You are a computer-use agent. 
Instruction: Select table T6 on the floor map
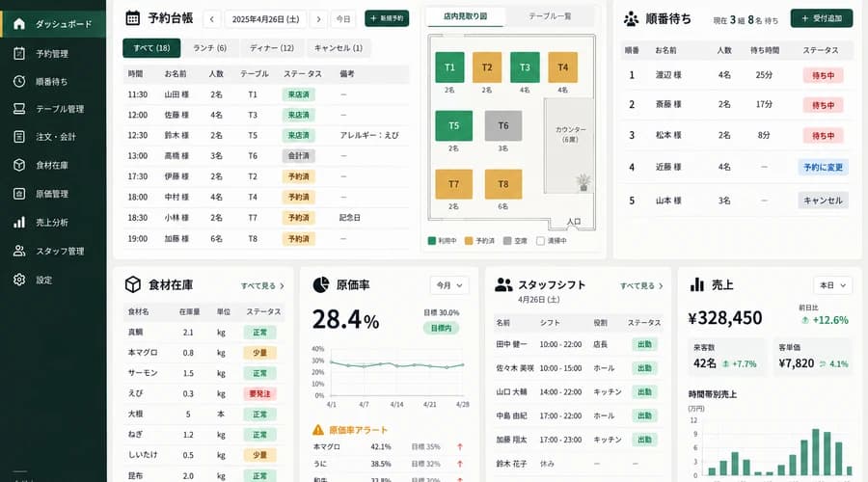(x=503, y=125)
